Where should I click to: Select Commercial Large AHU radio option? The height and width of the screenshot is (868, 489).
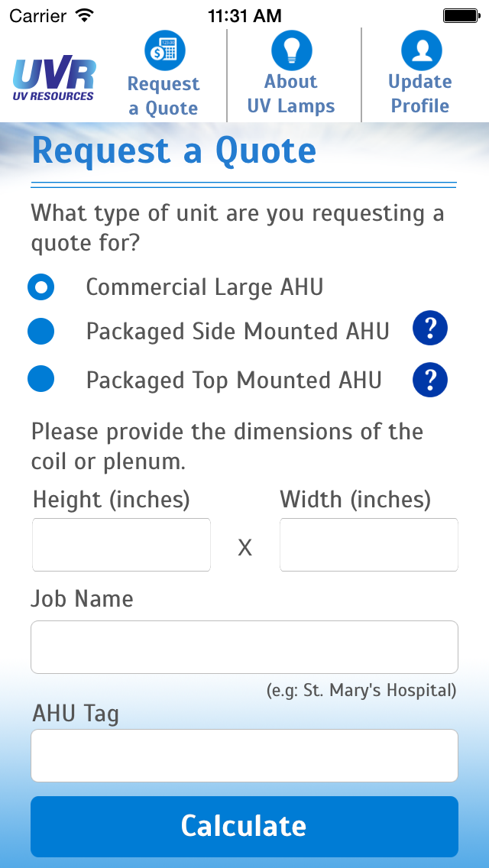41,287
